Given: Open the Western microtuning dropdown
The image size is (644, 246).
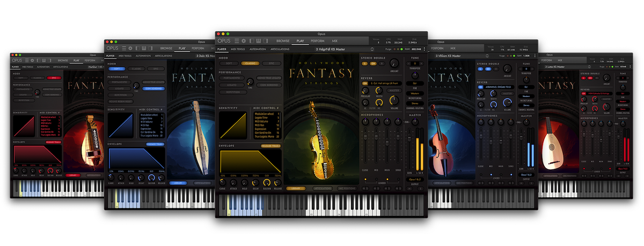Looking at the screenshot, I should click(x=415, y=93).
